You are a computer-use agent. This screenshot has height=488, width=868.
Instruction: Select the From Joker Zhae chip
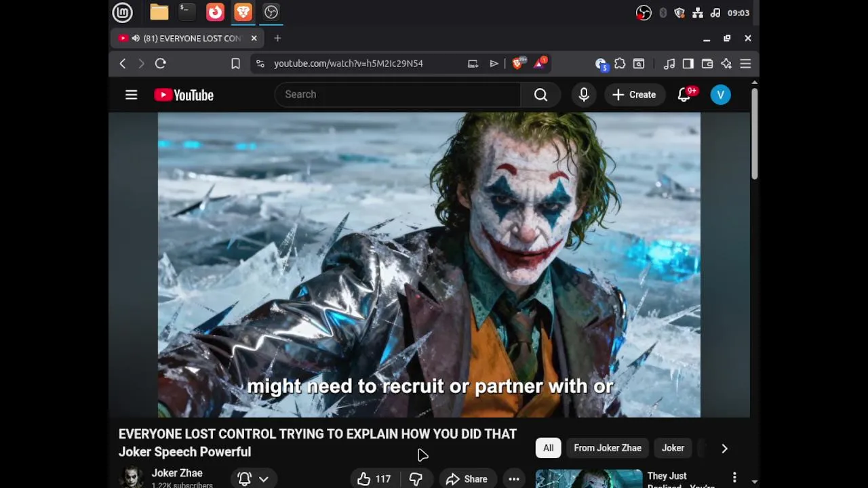608,448
